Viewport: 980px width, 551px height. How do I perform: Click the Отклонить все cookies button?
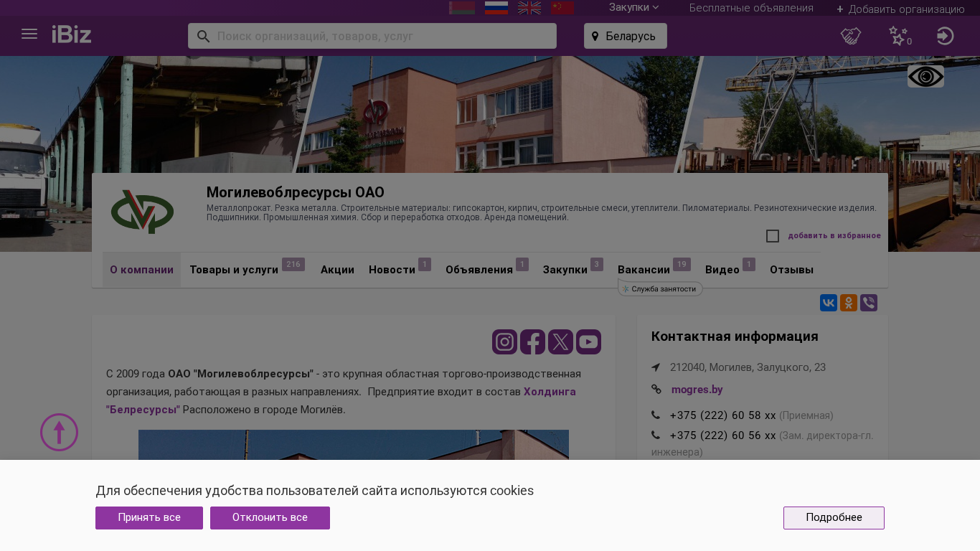pyautogui.click(x=270, y=518)
